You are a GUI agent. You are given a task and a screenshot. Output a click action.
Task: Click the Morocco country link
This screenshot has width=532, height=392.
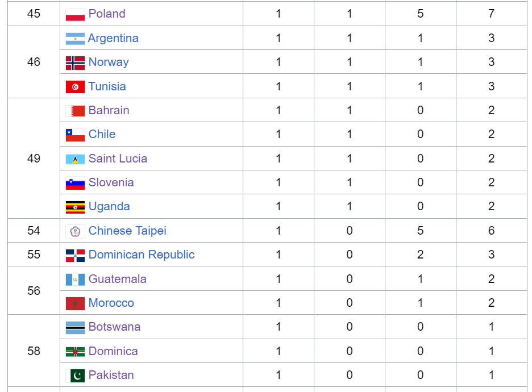tap(111, 303)
